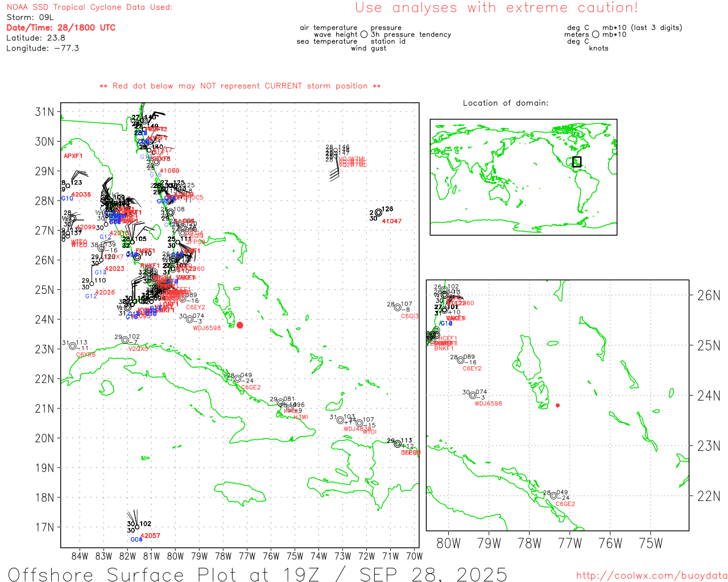Click the red dot in zoomed inset map
Screen dimensions: 728x582
557,405
